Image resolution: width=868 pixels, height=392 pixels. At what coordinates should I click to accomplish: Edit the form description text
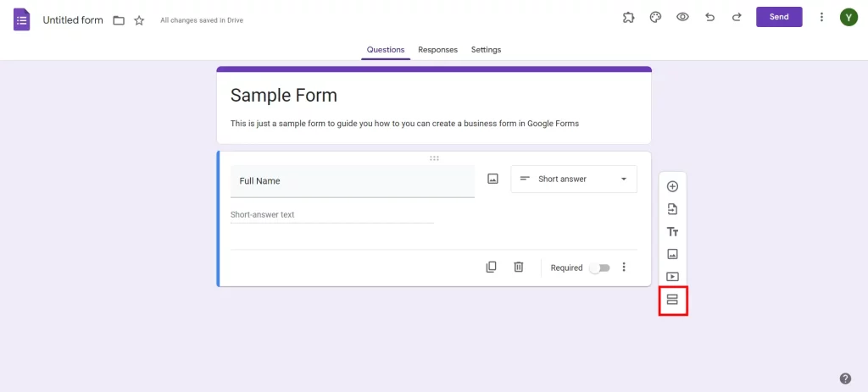pyautogui.click(x=404, y=124)
